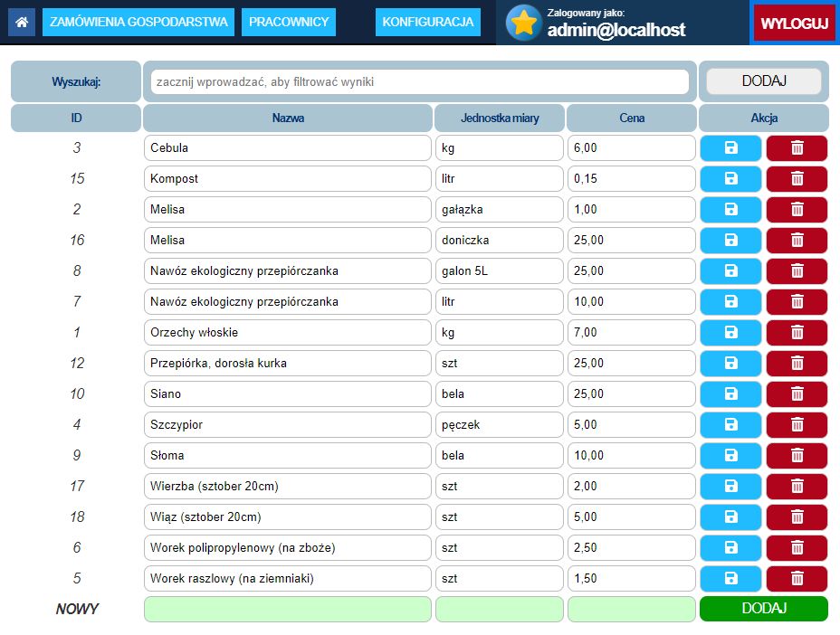The width and height of the screenshot is (840, 635).
Task: Save the Przepiórka, dorosła kurka row
Action: click(x=730, y=364)
